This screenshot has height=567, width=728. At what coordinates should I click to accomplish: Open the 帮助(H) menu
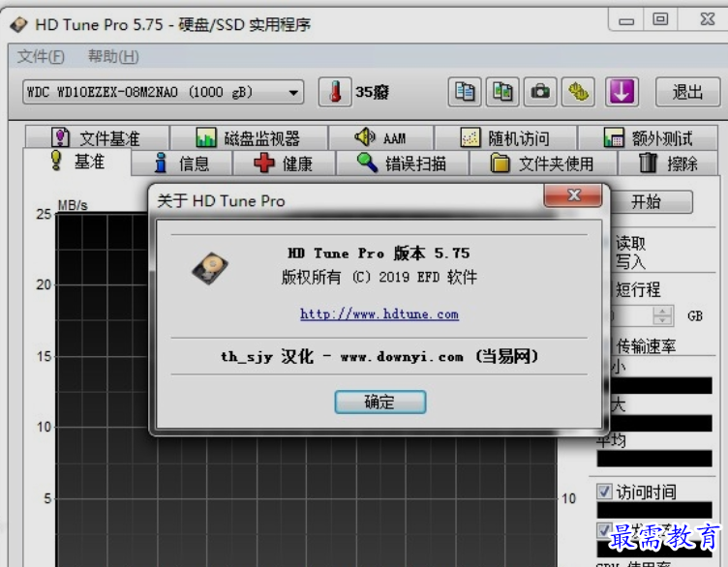tap(113, 57)
